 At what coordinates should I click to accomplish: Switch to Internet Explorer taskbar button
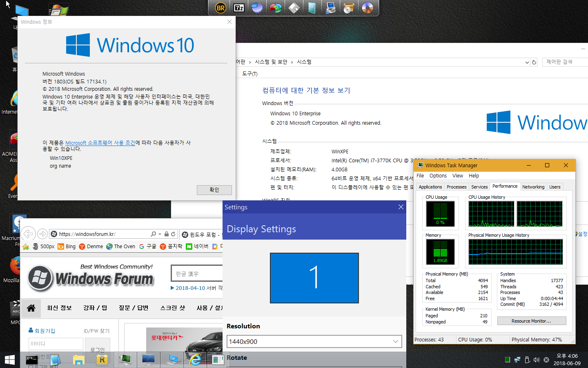click(x=195, y=359)
